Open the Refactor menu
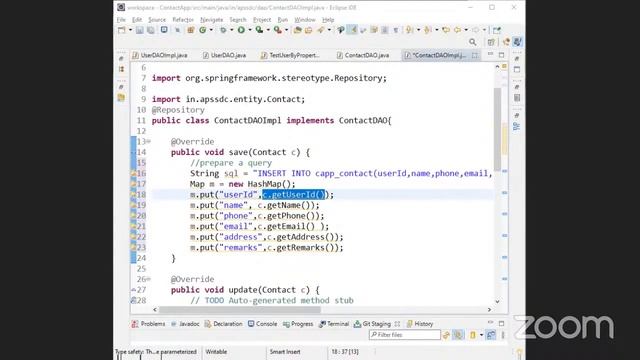This screenshot has width=640, height=360. [183, 20]
